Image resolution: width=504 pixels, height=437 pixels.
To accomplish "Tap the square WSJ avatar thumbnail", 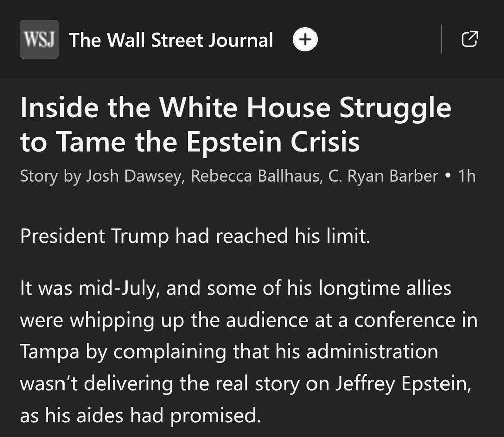I will point(39,38).
